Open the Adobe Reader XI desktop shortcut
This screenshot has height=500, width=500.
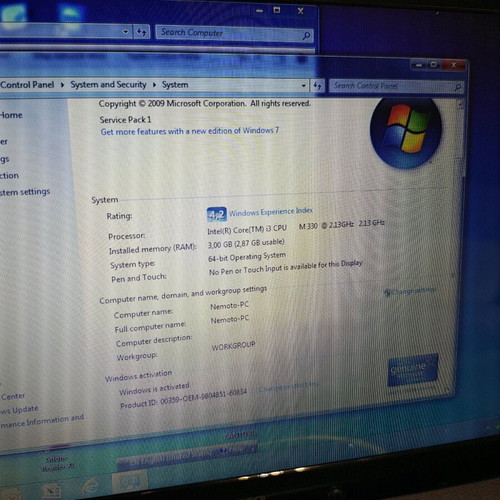[57, 463]
